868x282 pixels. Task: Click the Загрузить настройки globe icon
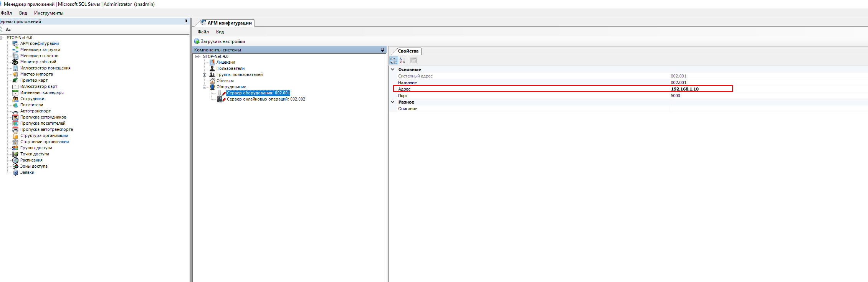197,41
